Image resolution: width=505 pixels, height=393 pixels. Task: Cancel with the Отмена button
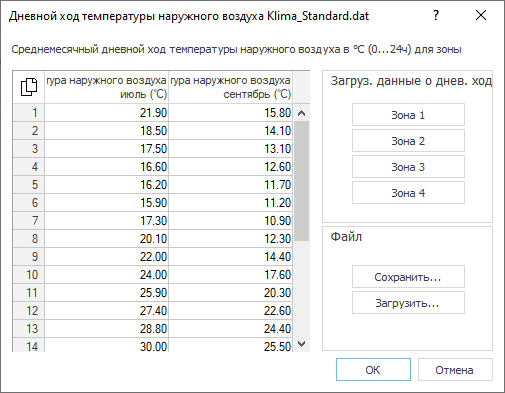point(455,370)
